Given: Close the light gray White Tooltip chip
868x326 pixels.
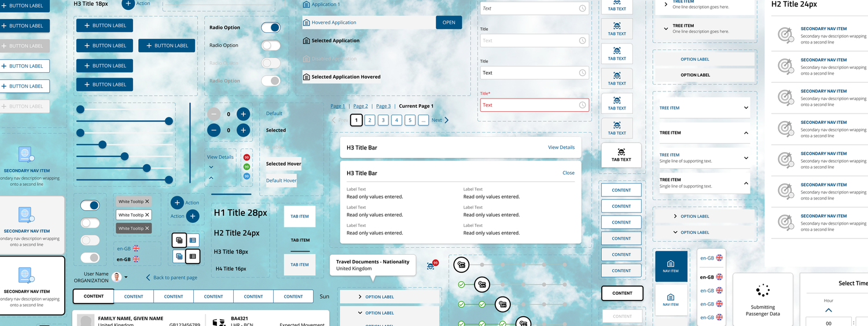Looking at the screenshot, I should [147, 202].
